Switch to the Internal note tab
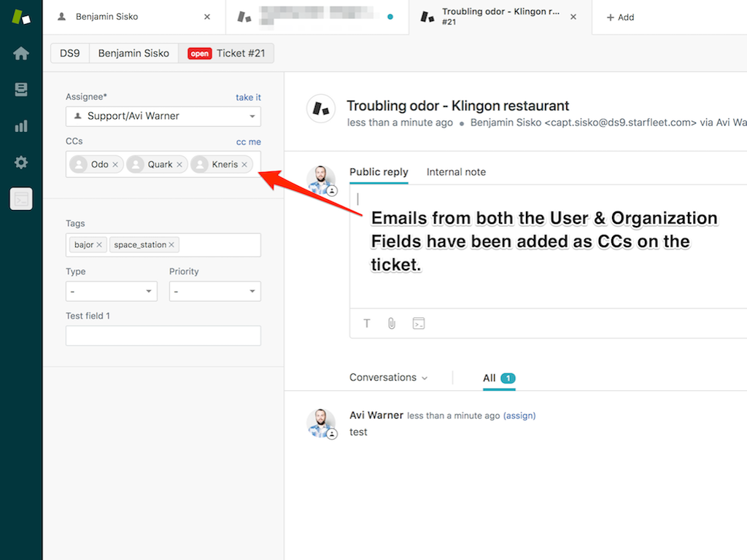Image resolution: width=747 pixels, height=560 pixels. pos(456,172)
